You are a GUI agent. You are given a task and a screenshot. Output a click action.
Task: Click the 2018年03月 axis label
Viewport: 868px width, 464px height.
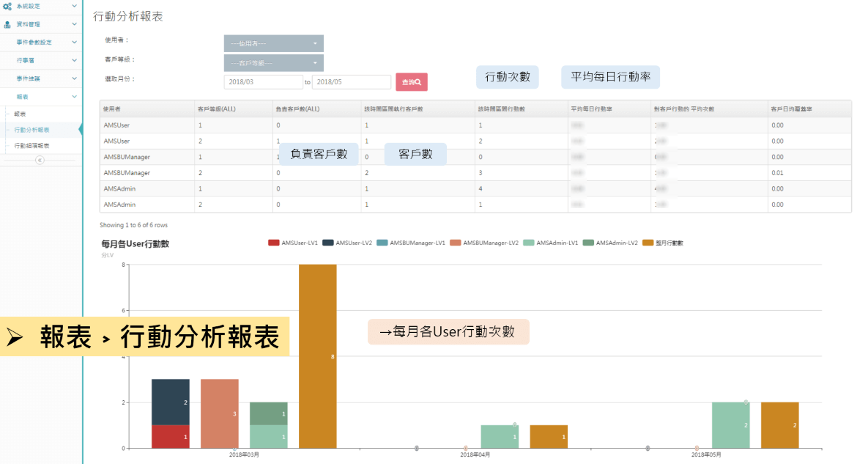pyautogui.click(x=244, y=454)
